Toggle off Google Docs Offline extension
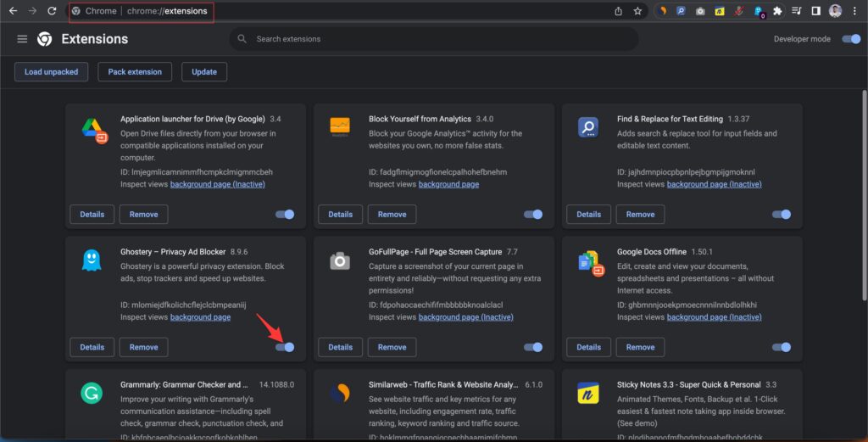Viewport: 868px width, 442px height. coord(781,347)
